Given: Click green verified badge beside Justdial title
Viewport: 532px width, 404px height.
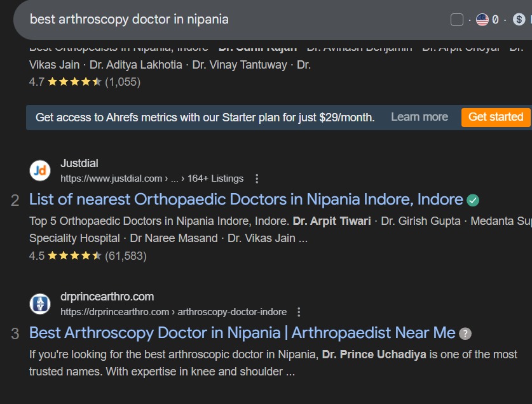Looking at the screenshot, I should pos(473,200).
